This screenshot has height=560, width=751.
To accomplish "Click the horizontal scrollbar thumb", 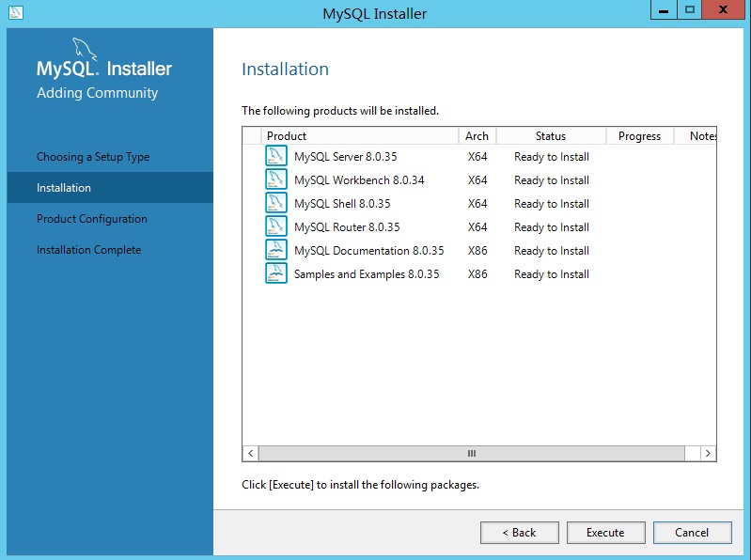I will coord(472,453).
